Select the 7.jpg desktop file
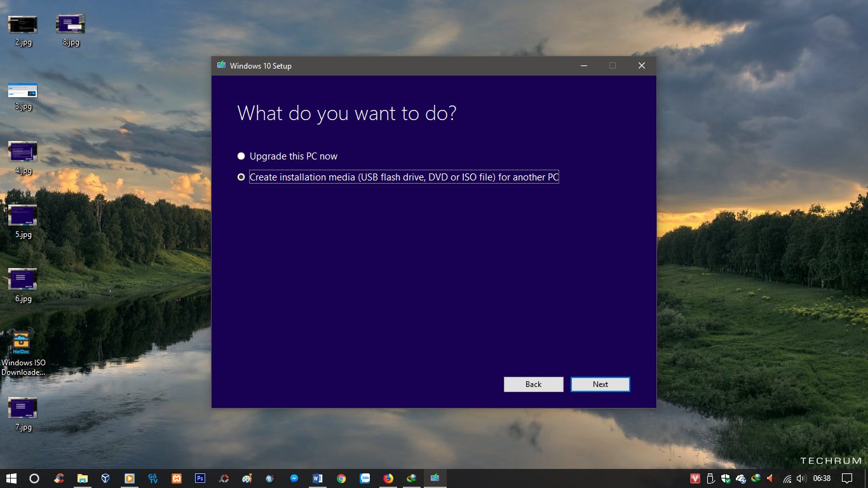This screenshot has height=488, width=868. coord(23,415)
